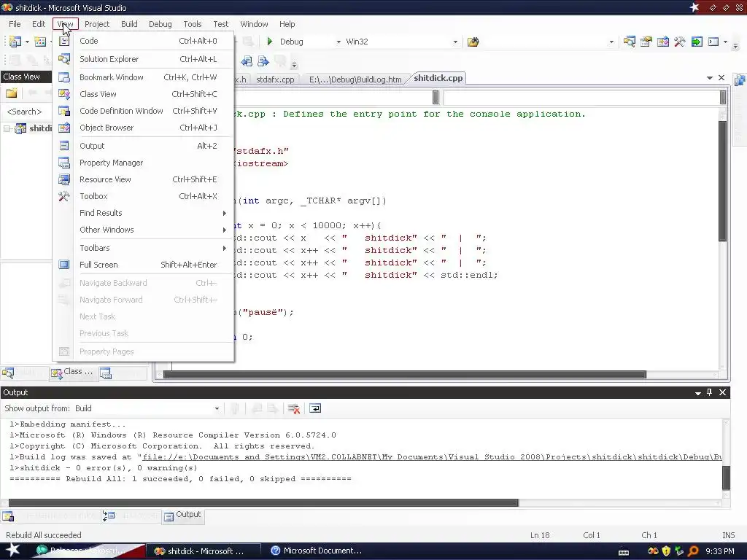Open the Project menu
The height and width of the screenshot is (560, 747).
click(x=97, y=24)
